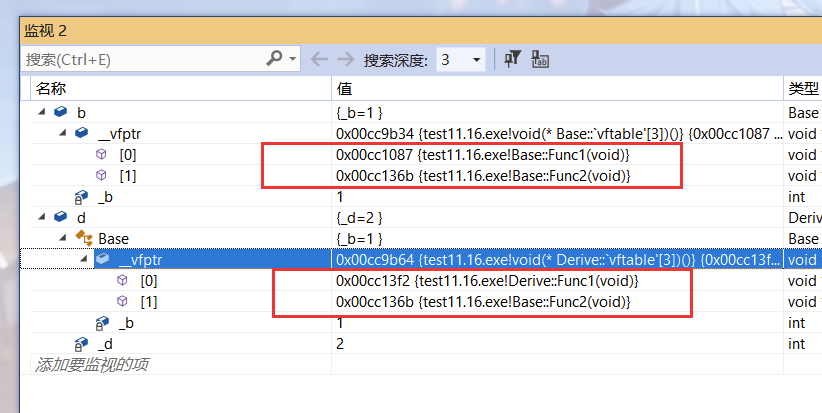The image size is (822, 413).
Task: Click the purple cube icon of Base::Func1 [0]
Action: point(102,154)
